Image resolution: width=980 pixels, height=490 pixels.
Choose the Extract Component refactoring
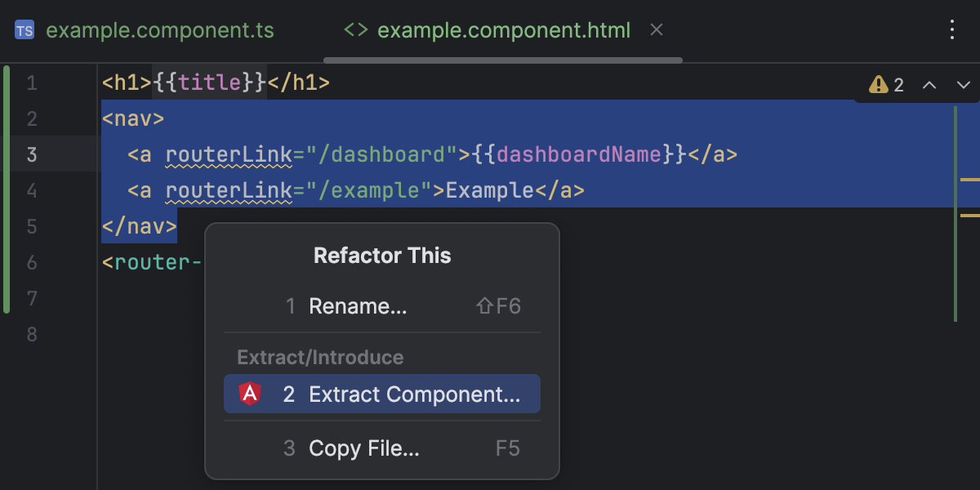(x=416, y=393)
